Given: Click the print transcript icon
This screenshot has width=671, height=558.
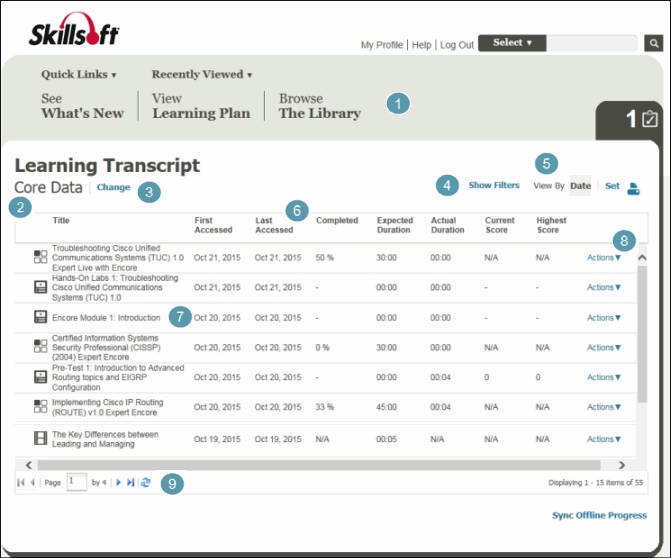Looking at the screenshot, I should pos(633,187).
